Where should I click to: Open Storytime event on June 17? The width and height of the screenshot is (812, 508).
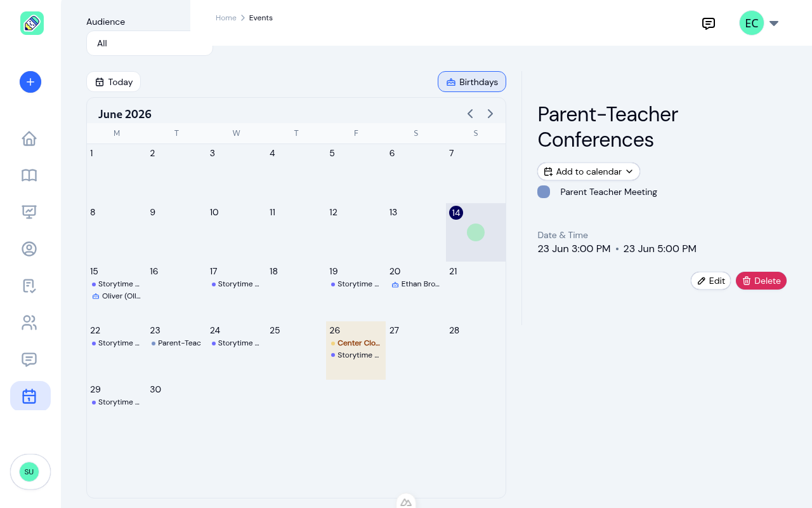pos(236,284)
